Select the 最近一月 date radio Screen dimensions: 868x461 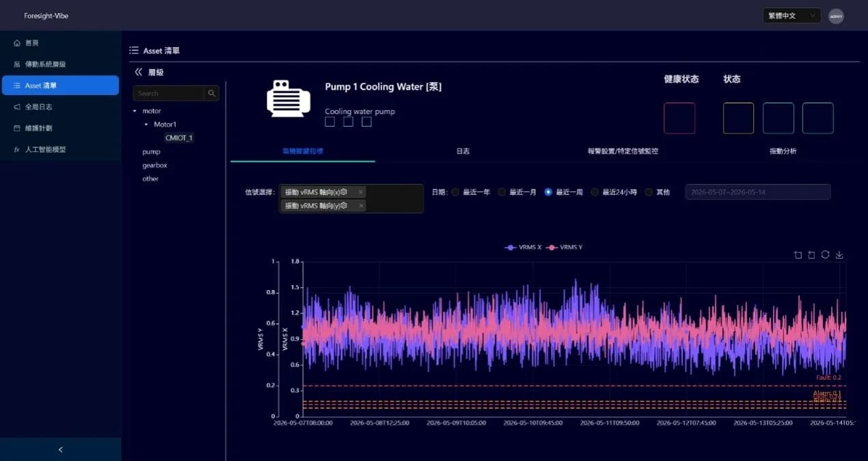[x=502, y=192]
